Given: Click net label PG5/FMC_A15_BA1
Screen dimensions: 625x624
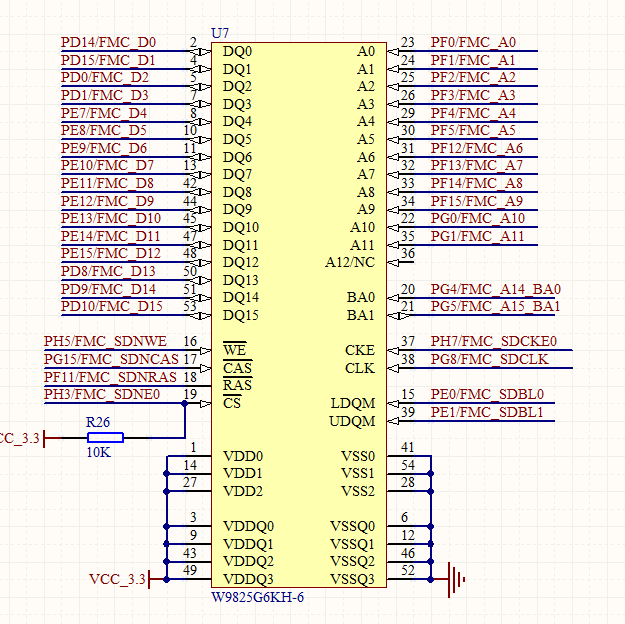Looking at the screenshot, I should pyautogui.click(x=495, y=307).
